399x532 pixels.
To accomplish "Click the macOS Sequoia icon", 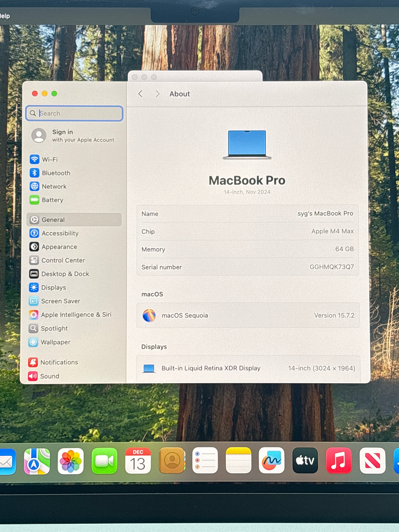I will (x=149, y=315).
